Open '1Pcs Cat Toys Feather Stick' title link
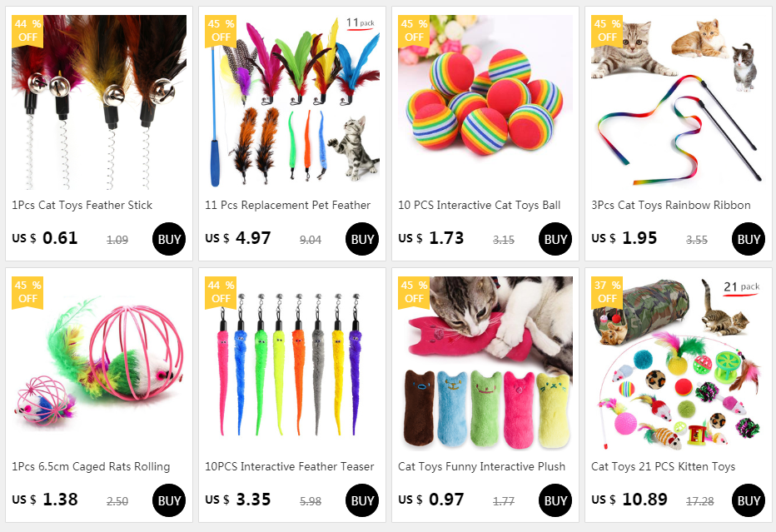Image resolution: width=776 pixels, height=532 pixels. coord(82,206)
